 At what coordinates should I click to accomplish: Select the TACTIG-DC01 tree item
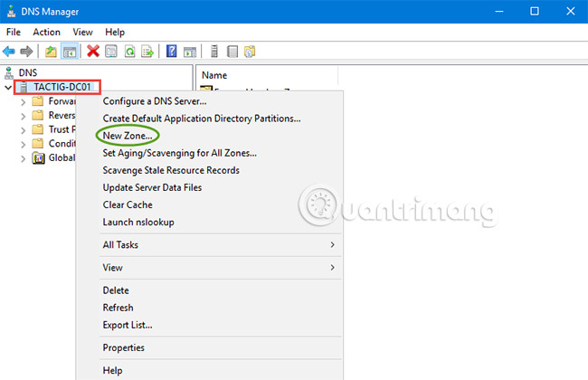point(62,87)
